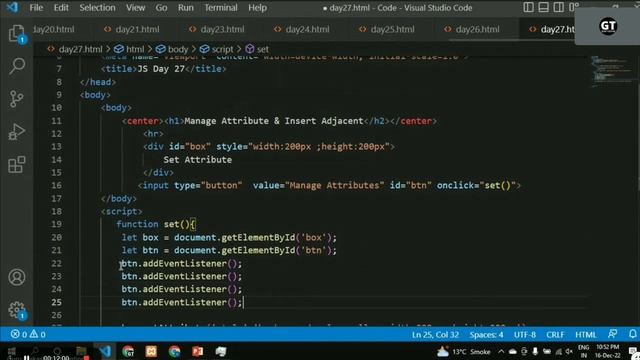Click 'function set()' on line 19

click(x=153, y=224)
